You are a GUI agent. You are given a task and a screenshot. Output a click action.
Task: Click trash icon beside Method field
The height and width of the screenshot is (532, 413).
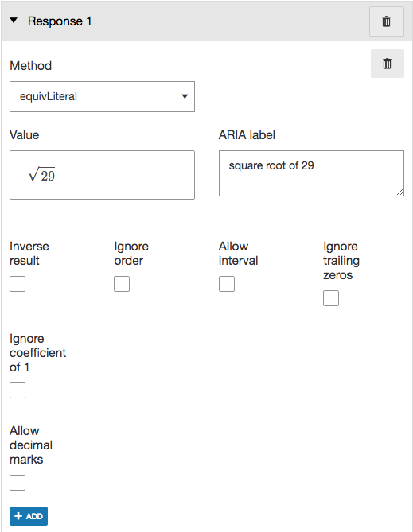click(x=388, y=64)
